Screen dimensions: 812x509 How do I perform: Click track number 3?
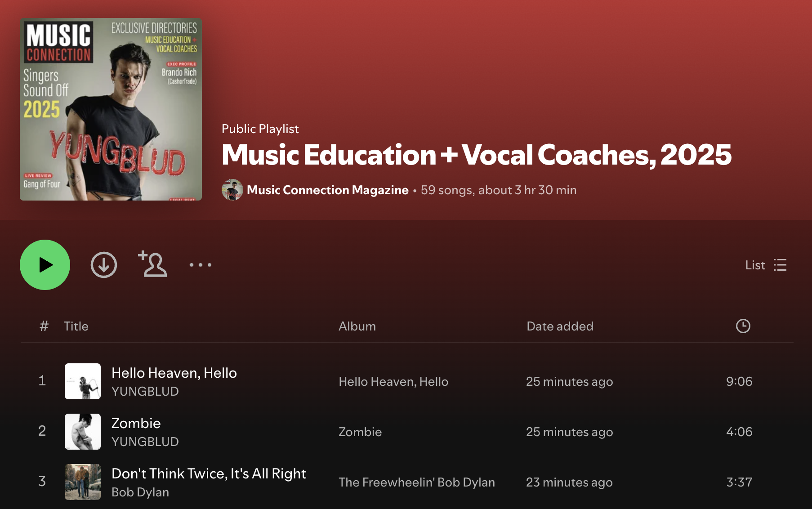42,481
